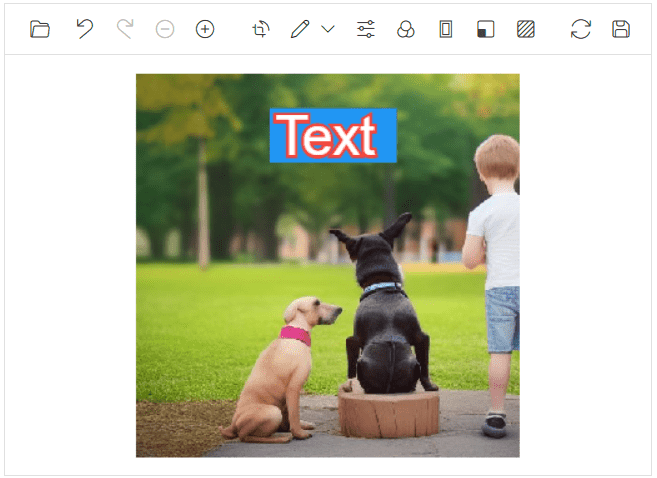Click the Redo arrow icon

[125, 29]
